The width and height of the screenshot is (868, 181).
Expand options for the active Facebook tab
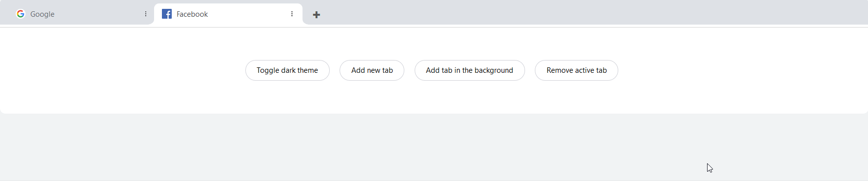tap(292, 14)
